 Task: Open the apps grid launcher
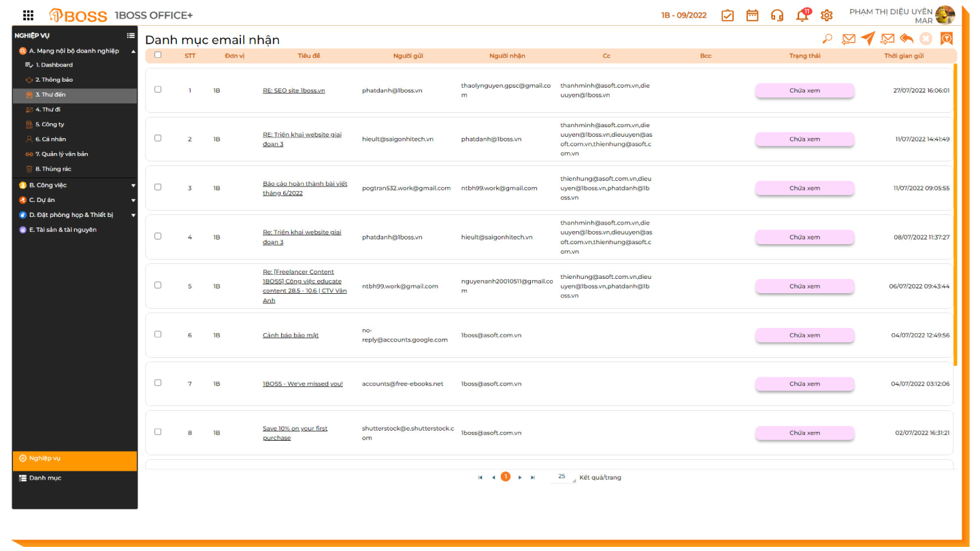click(x=28, y=16)
